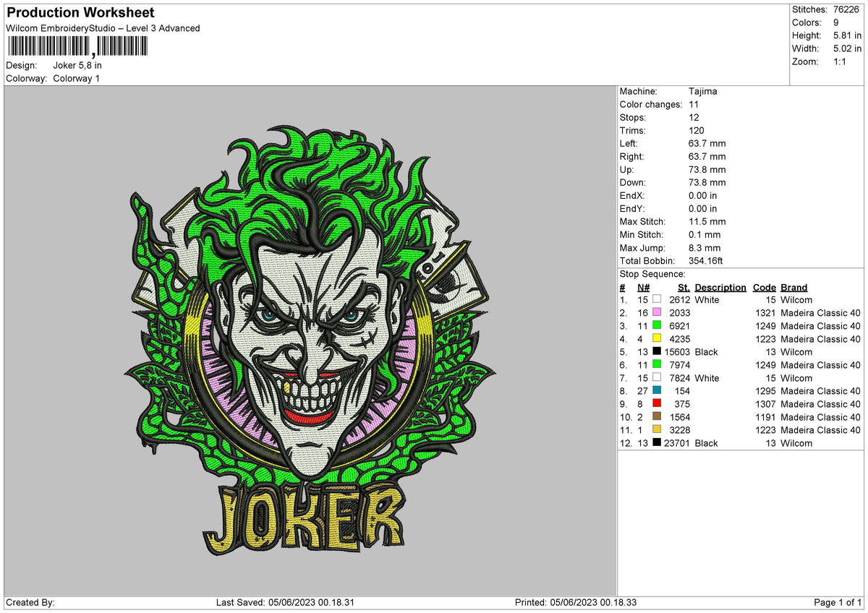Click 'Madeira Classic 40' brand in stop 4
This screenshot has width=868, height=613.
coord(821,339)
